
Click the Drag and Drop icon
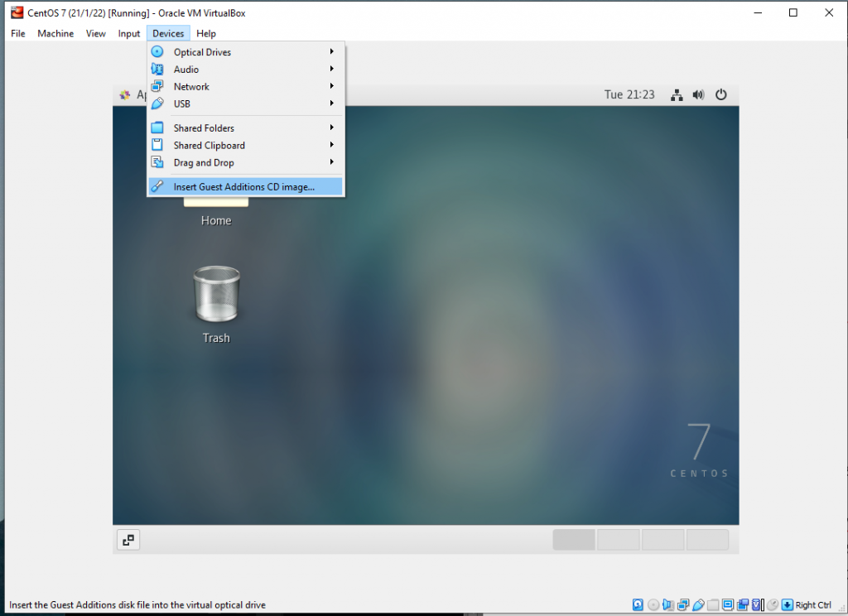pyautogui.click(x=157, y=162)
